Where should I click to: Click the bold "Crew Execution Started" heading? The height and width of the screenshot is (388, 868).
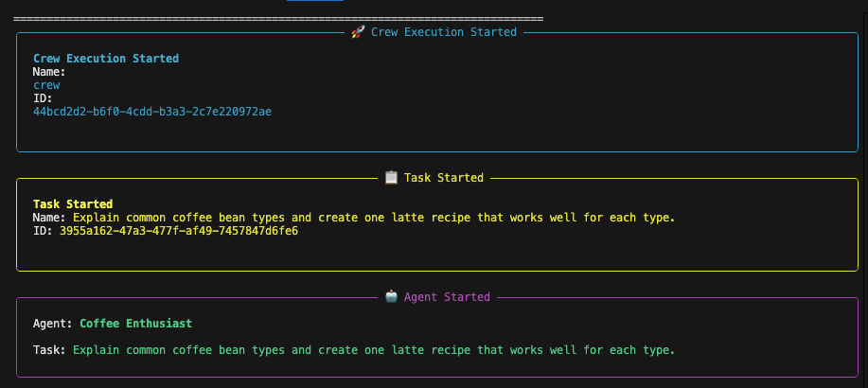tap(106, 59)
